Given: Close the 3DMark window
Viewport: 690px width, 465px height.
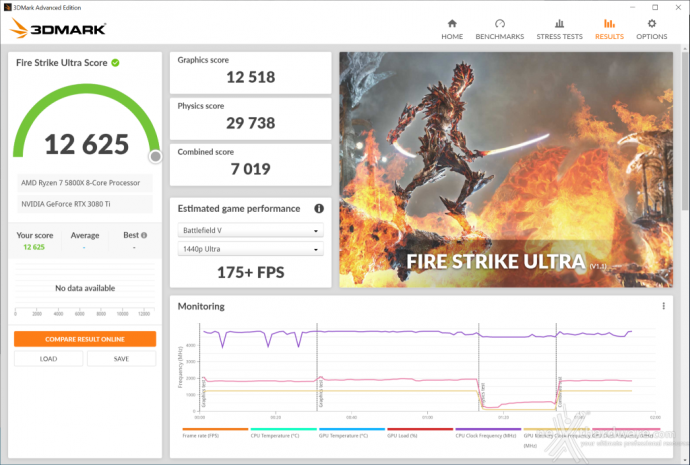Looking at the screenshot, I should pos(678,7).
